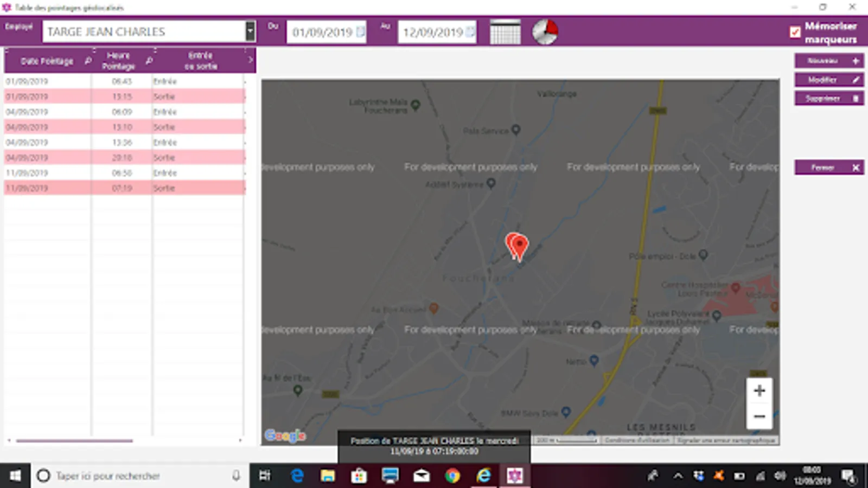Click the search icon in Date Pointage column
Viewport: 868px width, 488px height.
pos(88,61)
